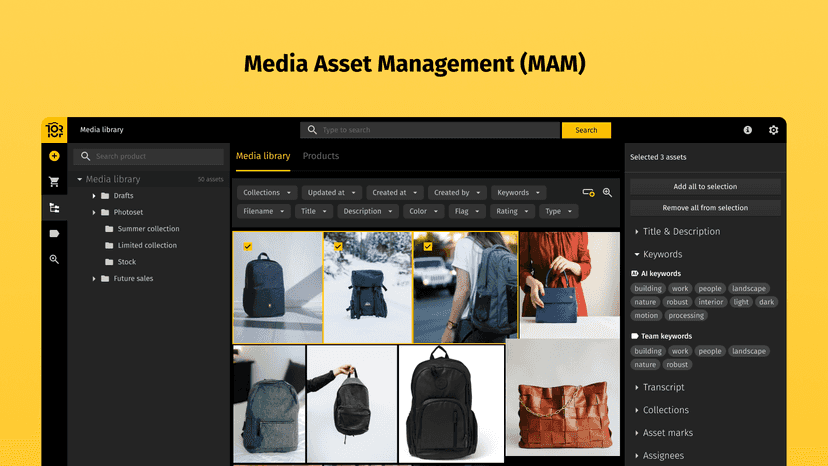Open the Color filter dropdown
Viewport: 828px width, 466px height.
tap(424, 211)
